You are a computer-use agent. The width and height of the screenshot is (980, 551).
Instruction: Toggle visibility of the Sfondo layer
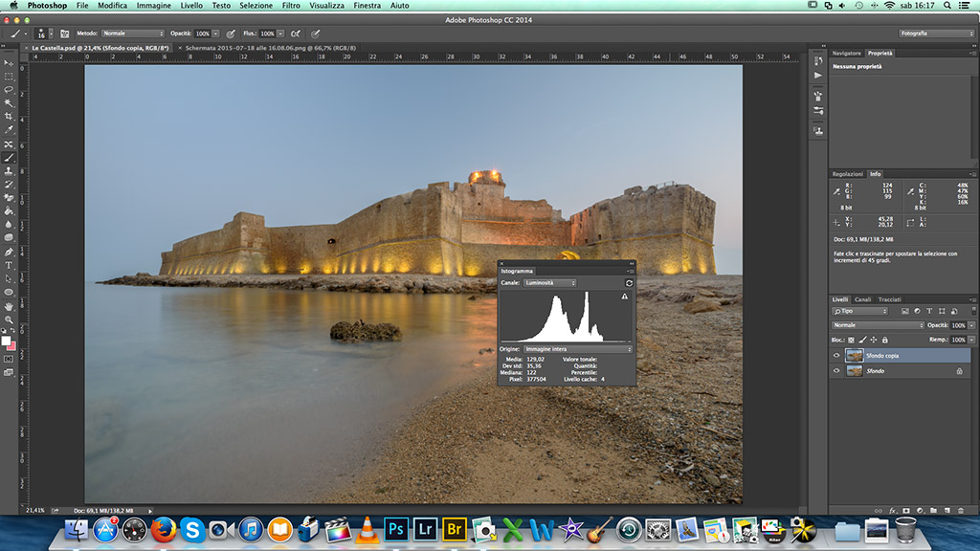click(836, 370)
